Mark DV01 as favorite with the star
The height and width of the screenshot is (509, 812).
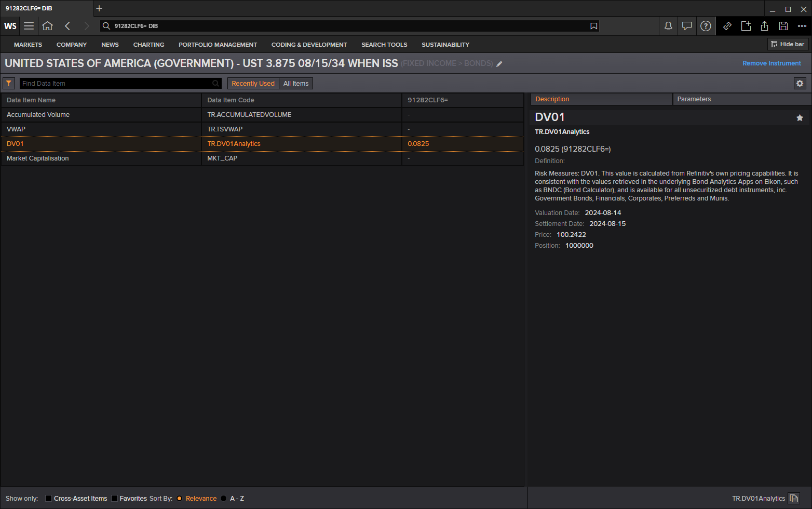tap(800, 118)
